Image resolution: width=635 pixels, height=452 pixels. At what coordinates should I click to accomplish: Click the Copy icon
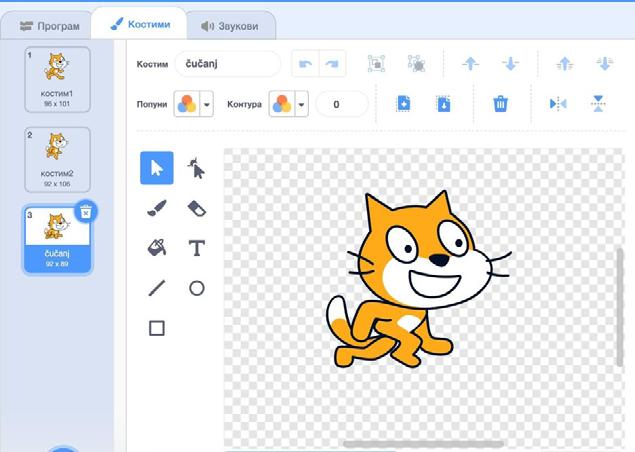[403, 104]
